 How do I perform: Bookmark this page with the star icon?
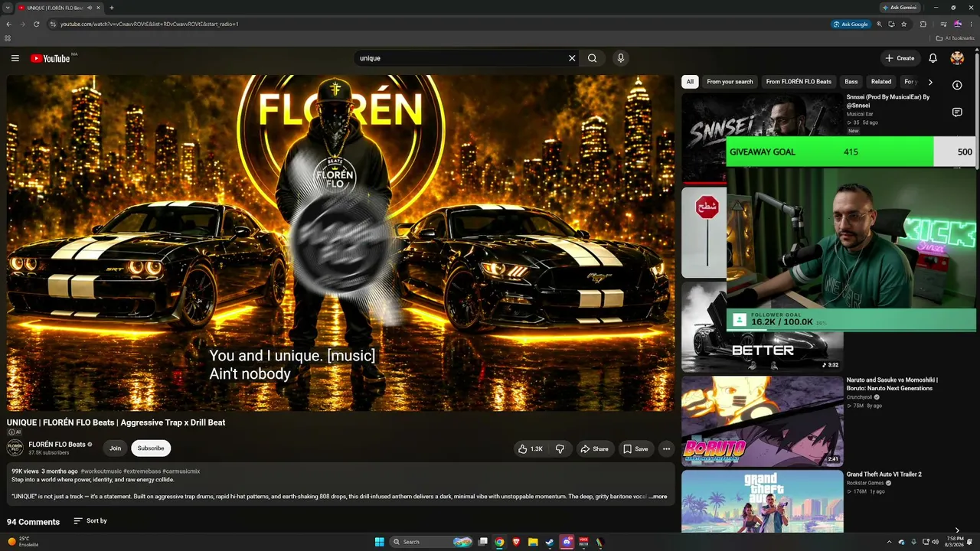click(x=904, y=24)
